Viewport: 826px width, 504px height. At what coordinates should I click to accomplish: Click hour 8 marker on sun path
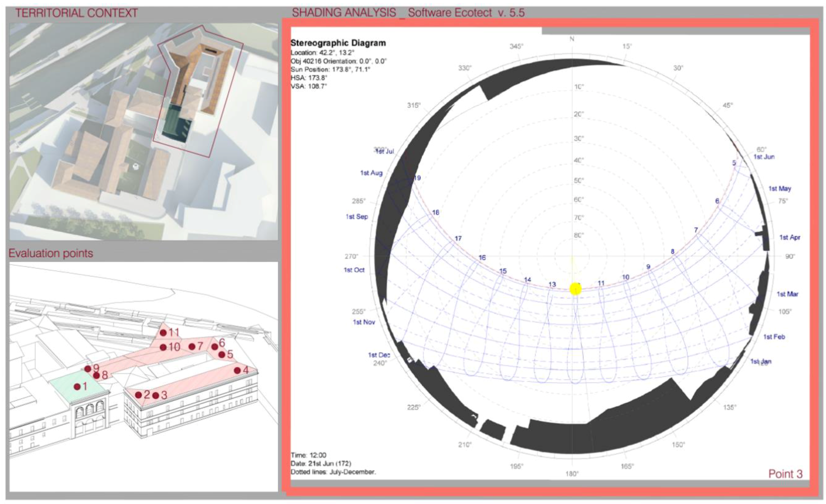pos(672,252)
